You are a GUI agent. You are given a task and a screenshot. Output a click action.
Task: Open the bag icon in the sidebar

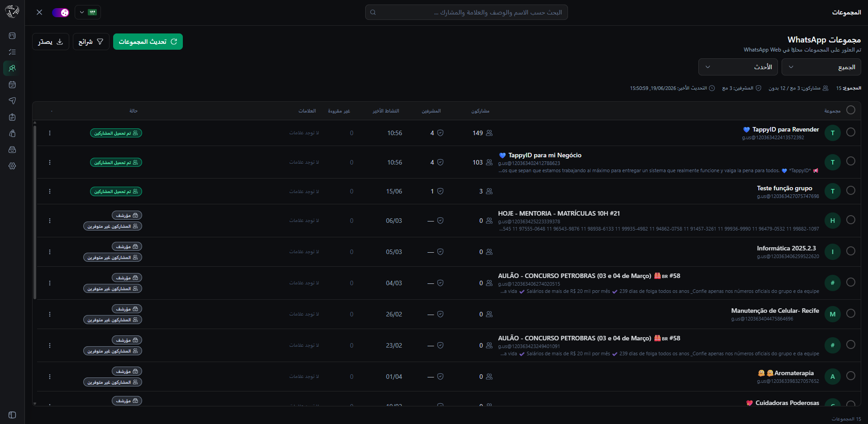(12, 133)
